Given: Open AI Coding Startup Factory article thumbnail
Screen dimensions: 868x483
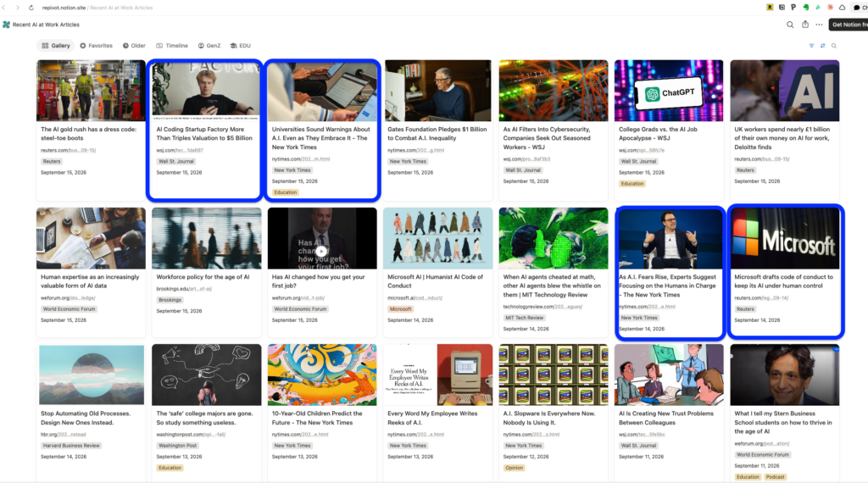Looking at the screenshot, I should tap(206, 90).
